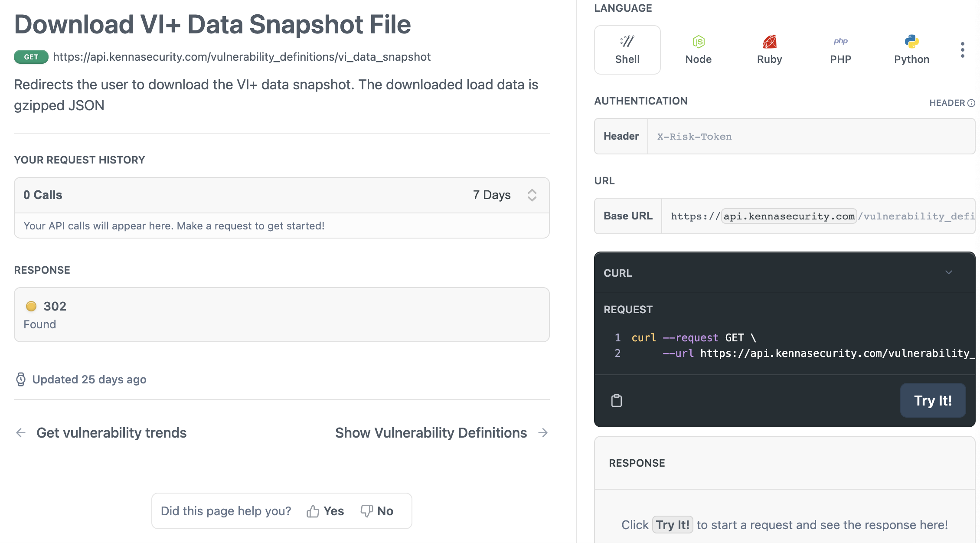This screenshot has width=980, height=543.
Task: Edit the api.kennasecurity.com base URL field
Action: (x=789, y=216)
